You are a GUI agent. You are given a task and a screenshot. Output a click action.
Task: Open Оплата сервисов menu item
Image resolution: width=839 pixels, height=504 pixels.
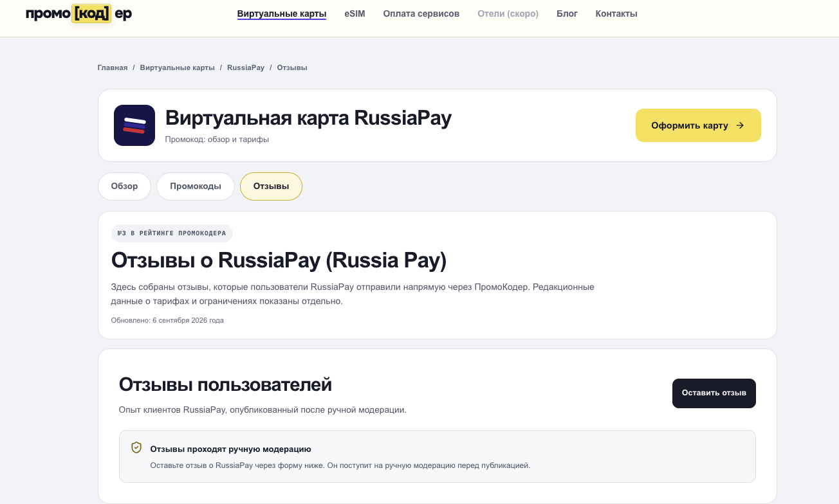(421, 14)
